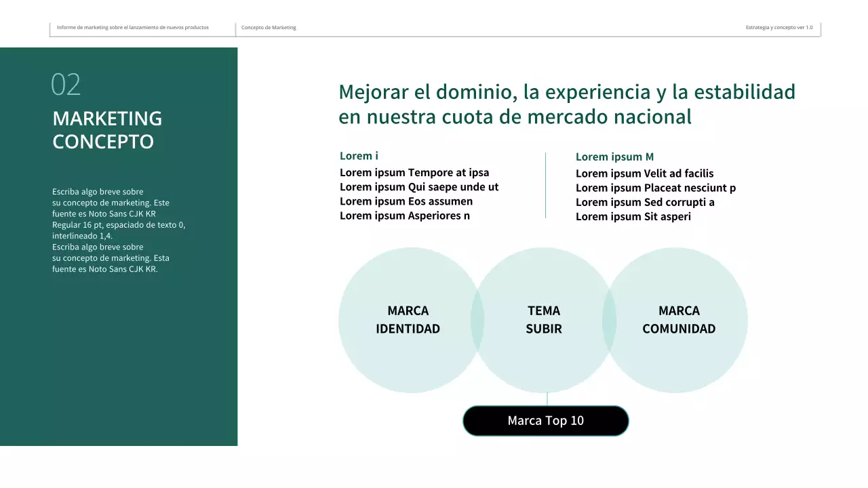Select the 'Lorem i' green subheading

[359, 156]
